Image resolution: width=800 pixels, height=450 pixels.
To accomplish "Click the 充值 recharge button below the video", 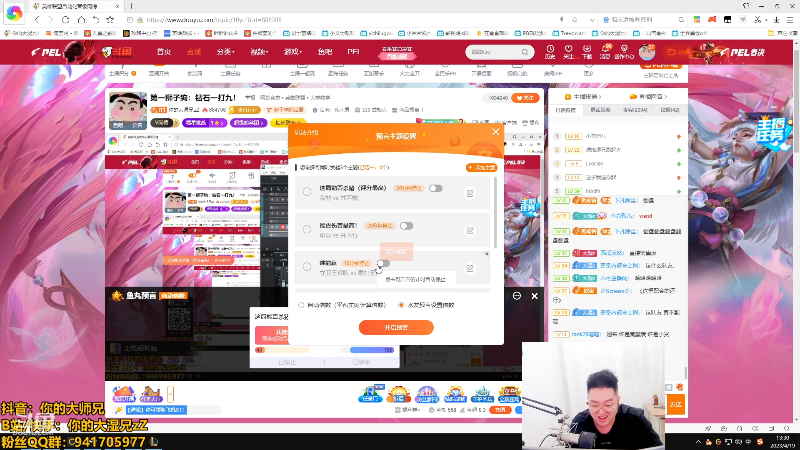I will [499, 410].
